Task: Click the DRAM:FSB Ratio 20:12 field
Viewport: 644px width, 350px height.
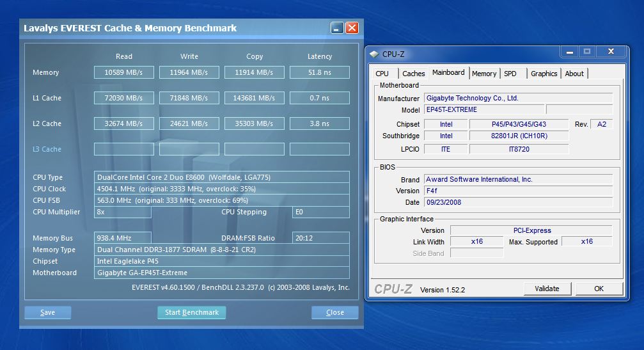Action: pyautogui.click(x=321, y=238)
